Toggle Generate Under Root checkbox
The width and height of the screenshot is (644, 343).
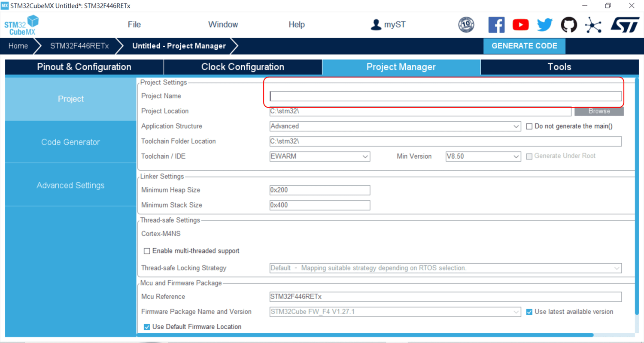click(x=529, y=156)
